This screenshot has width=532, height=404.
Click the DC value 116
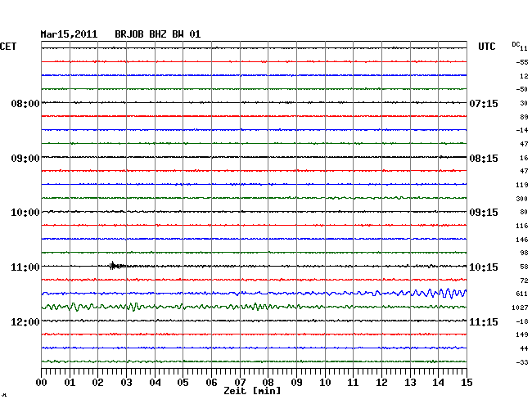(x=522, y=226)
